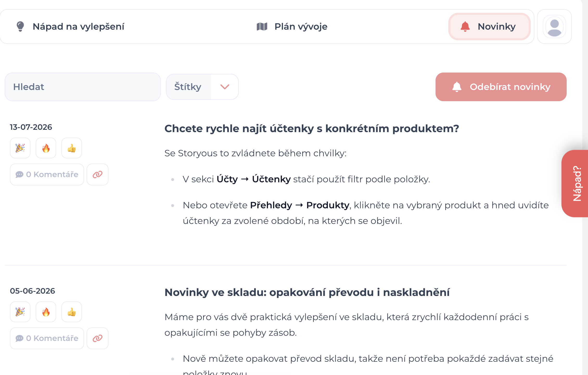React with fire emoji on 13-07-2026 post
The height and width of the screenshot is (375, 588).
point(46,148)
